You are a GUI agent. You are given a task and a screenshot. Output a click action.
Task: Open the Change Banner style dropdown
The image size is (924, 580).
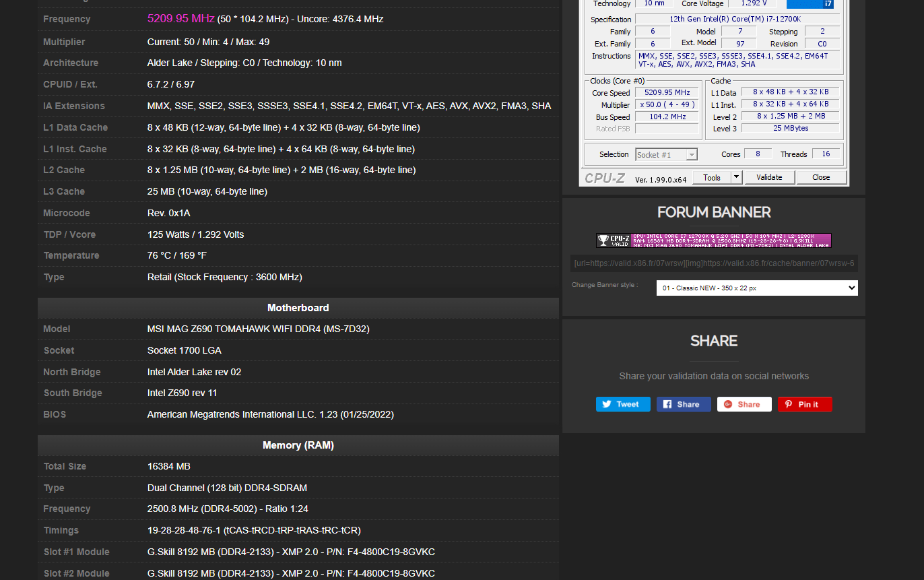(x=757, y=288)
